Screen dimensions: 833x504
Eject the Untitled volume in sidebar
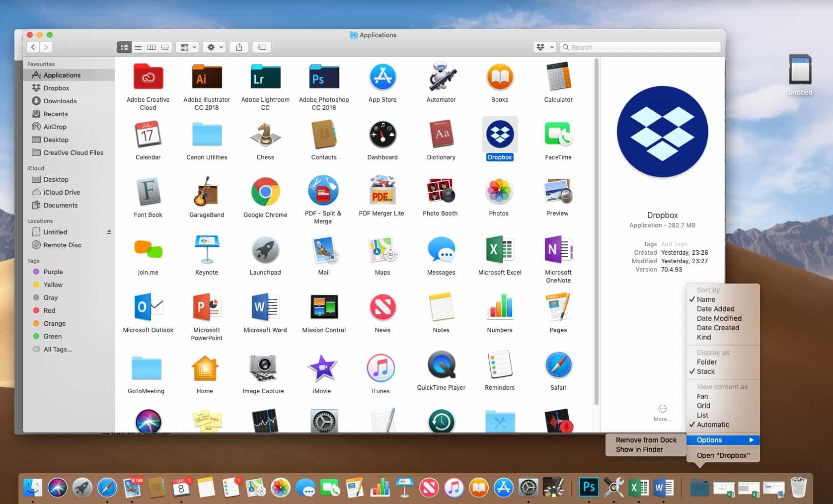(109, 232)
